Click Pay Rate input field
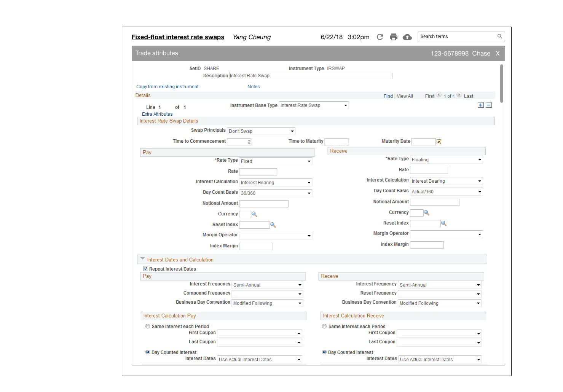Screen dimensions: 563x392 (x=258, y=172)
